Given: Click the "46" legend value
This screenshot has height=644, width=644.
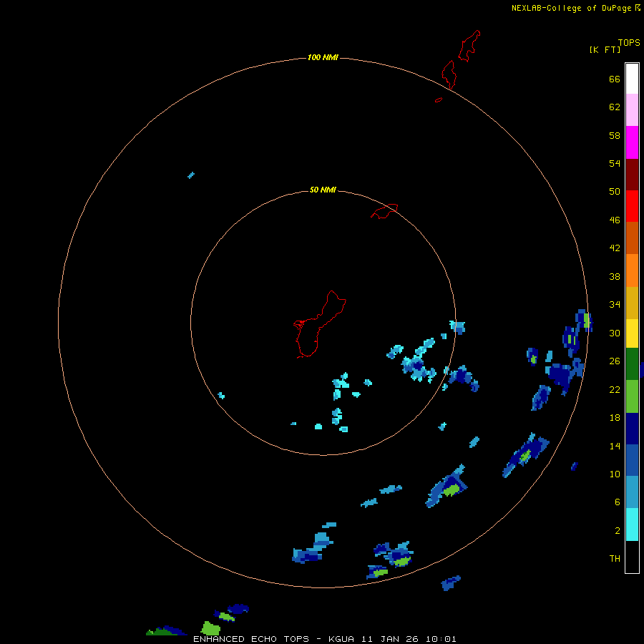Looking at the screenshot, I should 615,220.
